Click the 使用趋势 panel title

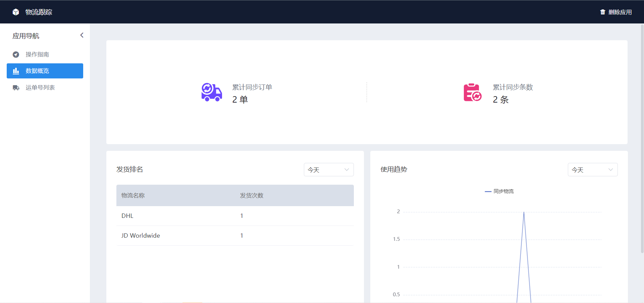pos(394,169)
